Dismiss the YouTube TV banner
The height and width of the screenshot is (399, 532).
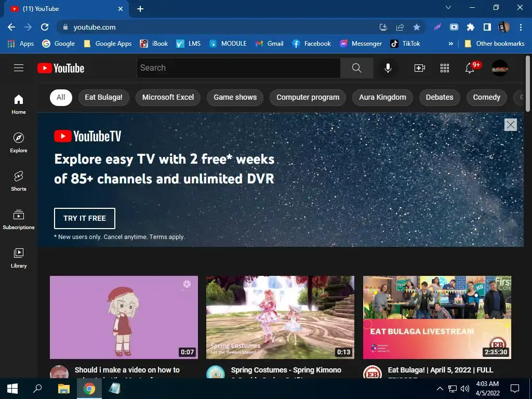coord(511,125)
